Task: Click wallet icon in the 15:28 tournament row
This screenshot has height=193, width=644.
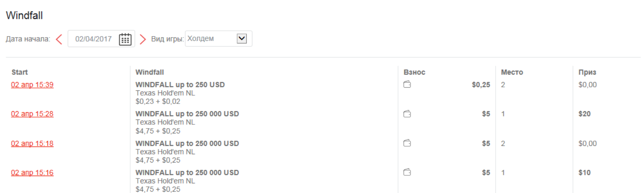Action: click(x=407, y=114)
